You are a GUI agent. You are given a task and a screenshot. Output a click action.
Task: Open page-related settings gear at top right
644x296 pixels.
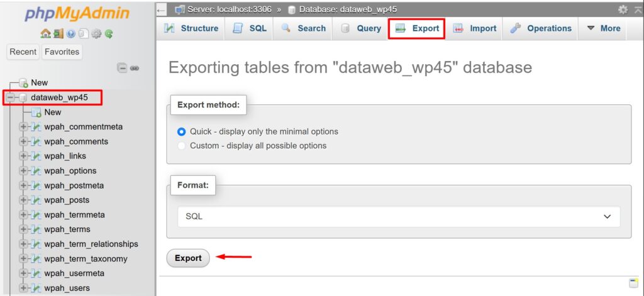623,9
